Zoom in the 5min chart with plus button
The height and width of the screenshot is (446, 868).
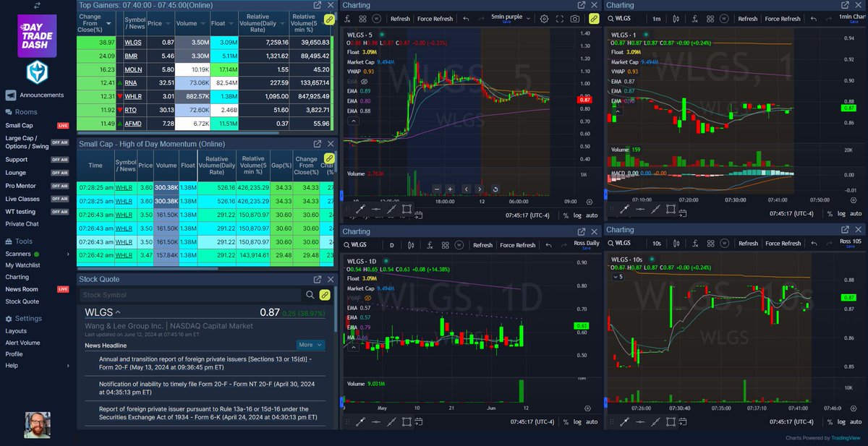coord(450,189)
